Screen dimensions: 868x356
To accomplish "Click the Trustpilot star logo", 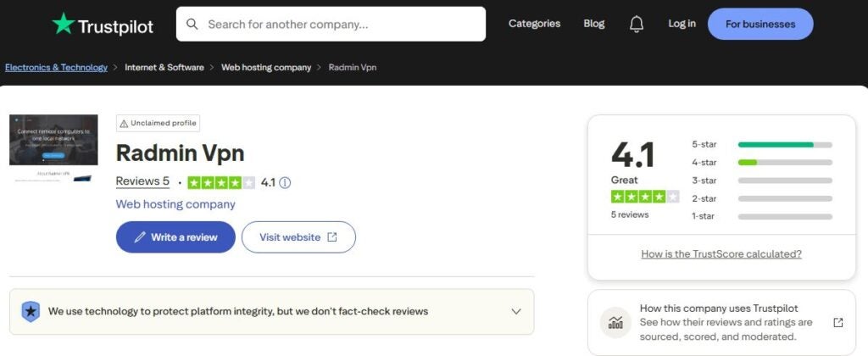I will 64,24.
